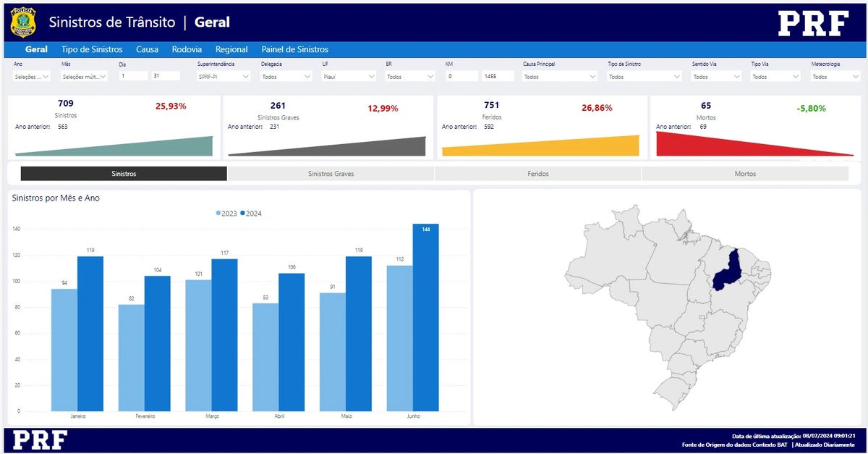Select the Sinistros Graves chart button
The height and width of the screenshot is (454, 868).
331,174
